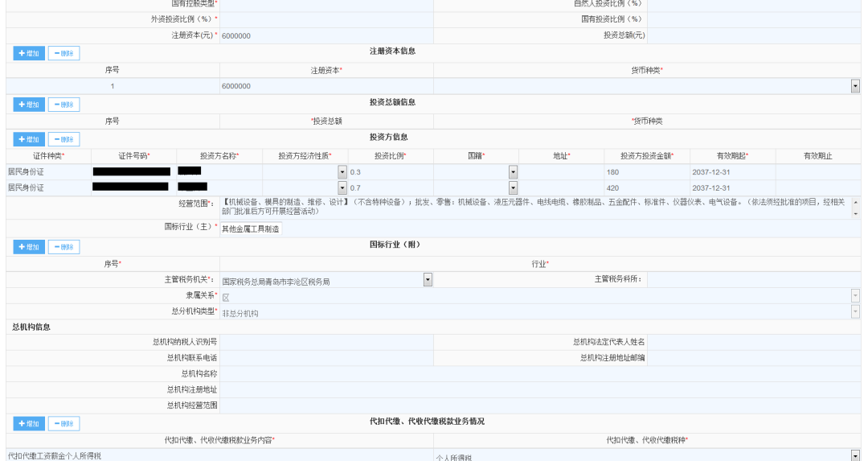868x461 pixels.
Task: Open 代扣代缴、代收代缴税种 dropdown for 个人所得税
Action: click(855, 455)
